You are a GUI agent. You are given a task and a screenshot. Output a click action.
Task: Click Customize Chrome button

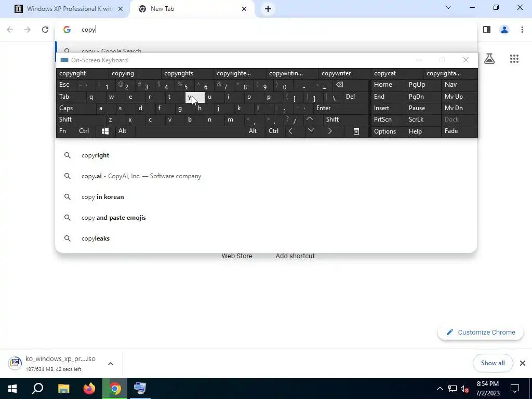pos(481,332)
